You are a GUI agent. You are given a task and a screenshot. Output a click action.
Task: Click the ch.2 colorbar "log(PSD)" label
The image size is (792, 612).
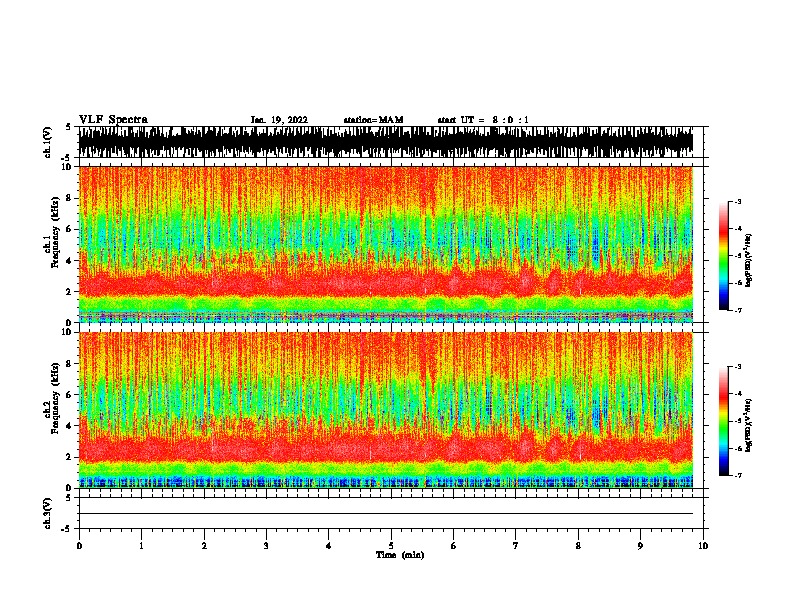click(x=749, y=425)
